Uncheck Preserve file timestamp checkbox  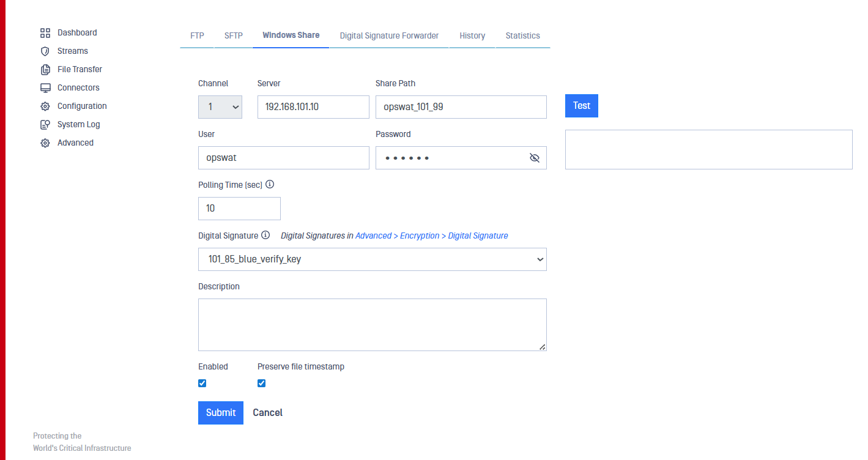coord(262,383)
